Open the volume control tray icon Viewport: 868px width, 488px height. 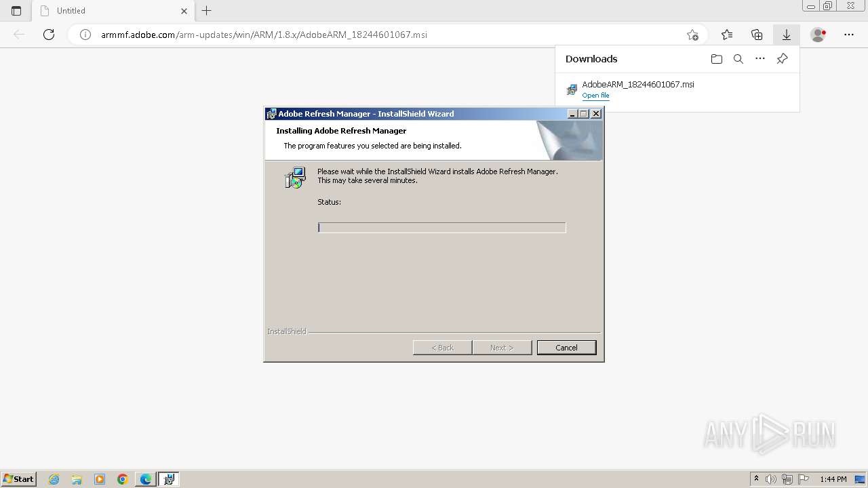[x=771, y=479]
